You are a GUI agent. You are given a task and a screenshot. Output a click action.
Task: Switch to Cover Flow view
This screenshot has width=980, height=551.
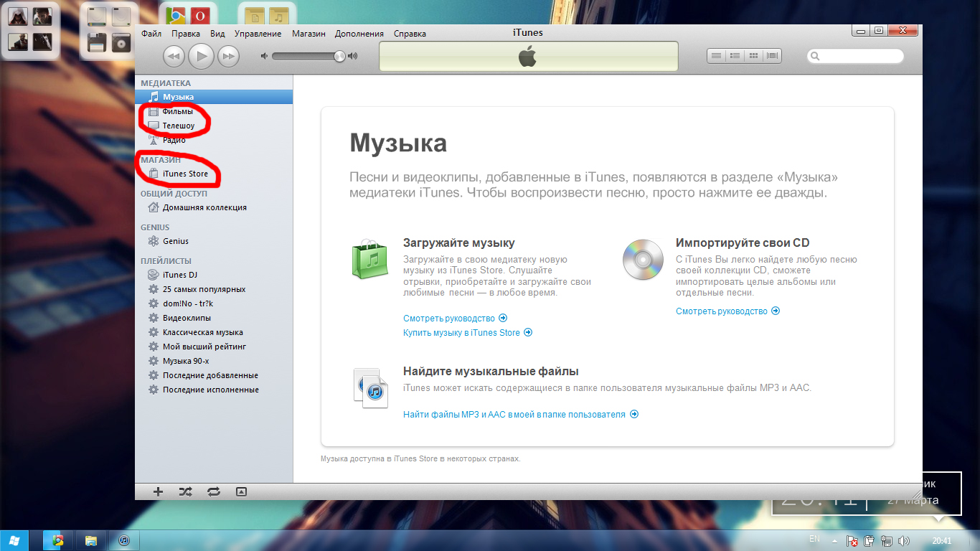772,56
